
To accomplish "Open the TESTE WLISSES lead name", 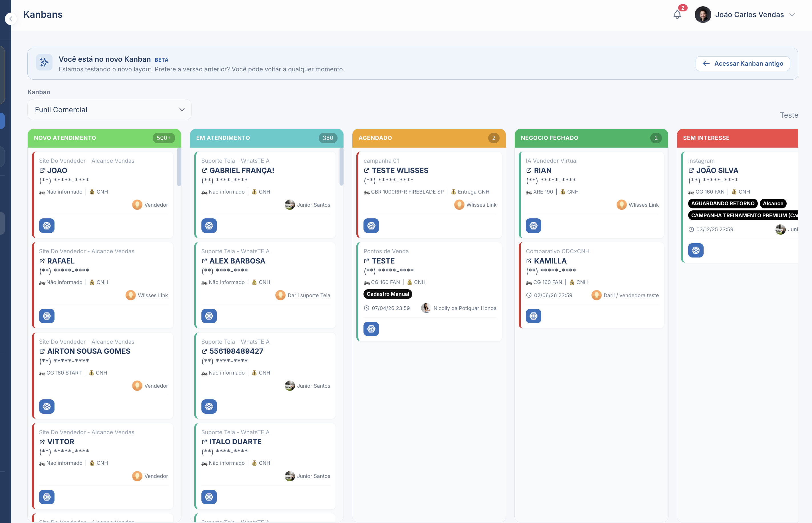I will 400,170.
